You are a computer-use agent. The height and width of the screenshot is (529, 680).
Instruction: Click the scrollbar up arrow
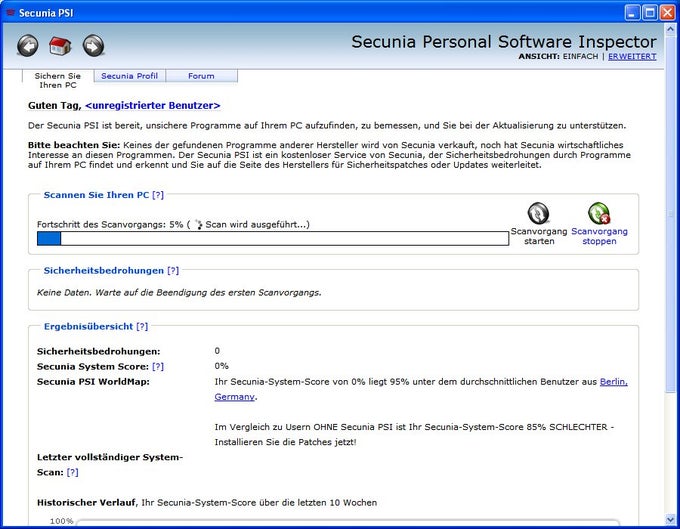[669, 29]
